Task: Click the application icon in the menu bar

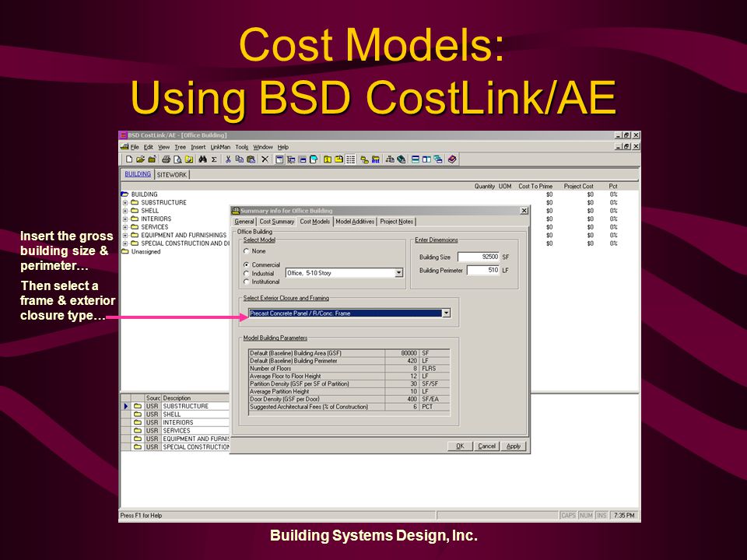Action: 124,147
